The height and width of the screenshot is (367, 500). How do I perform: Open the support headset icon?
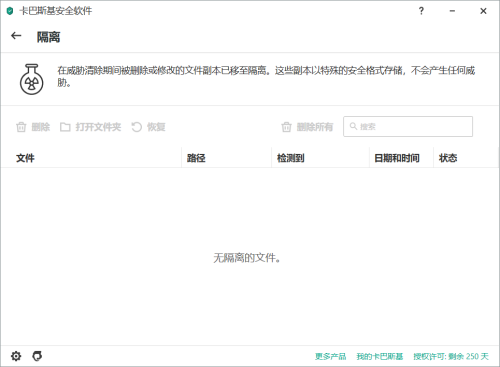pos(37,356)
